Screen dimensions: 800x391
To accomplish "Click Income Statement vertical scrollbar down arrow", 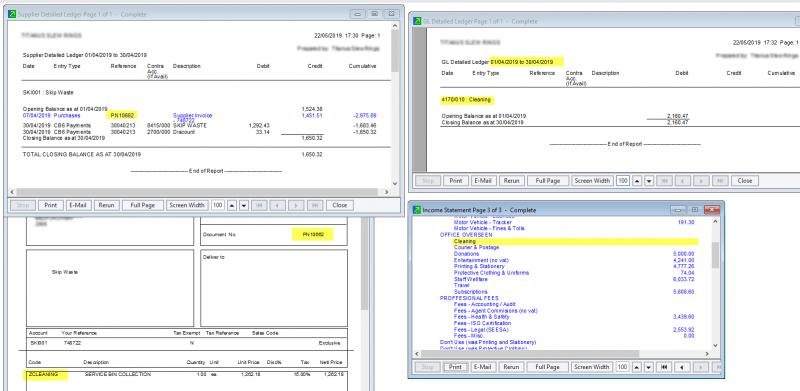I will (715, 345).
